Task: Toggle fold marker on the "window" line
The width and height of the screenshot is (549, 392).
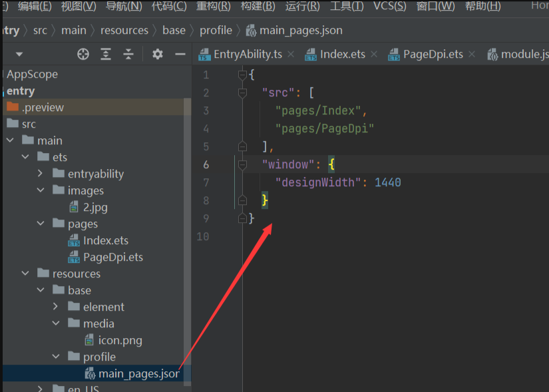Action: pyautogui.click(x=243, y=164)
